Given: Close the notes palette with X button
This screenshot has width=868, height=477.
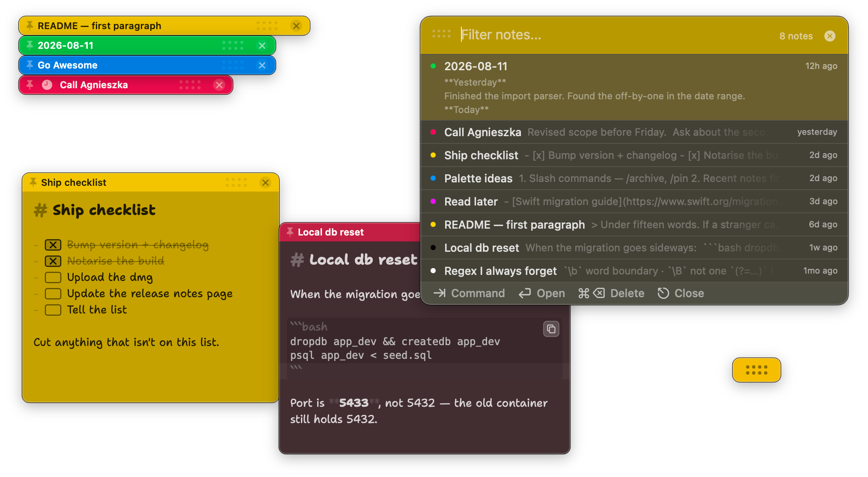Looking at the screenshot, I should coord(830,36).
